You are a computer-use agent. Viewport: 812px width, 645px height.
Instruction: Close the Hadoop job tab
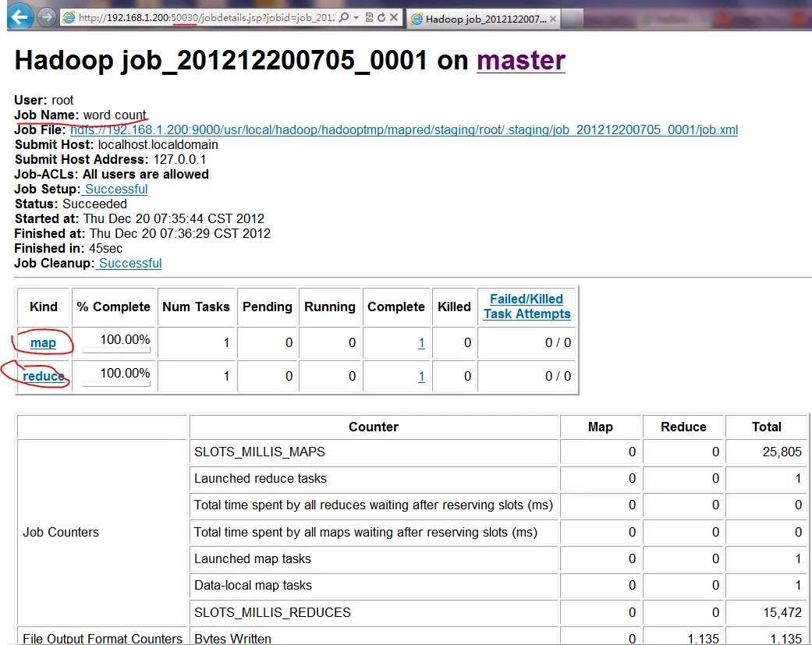555,19
